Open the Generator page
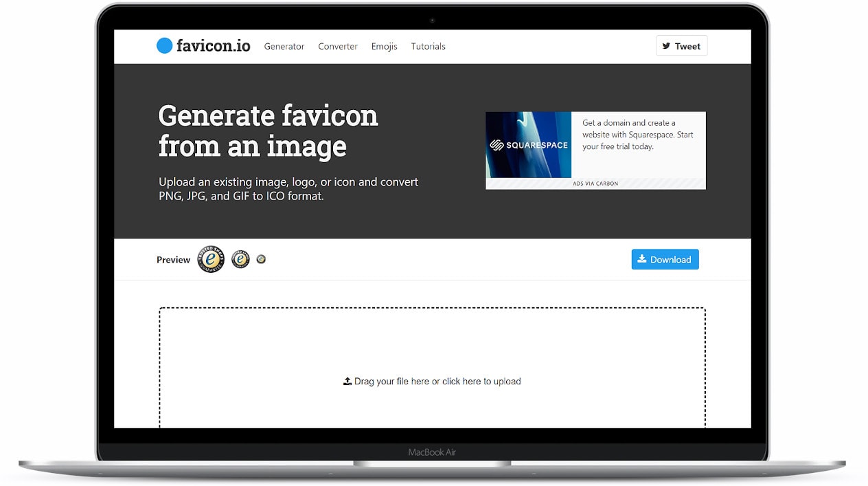This screenshot has height=486, width=868. click(x=284, y=46)
